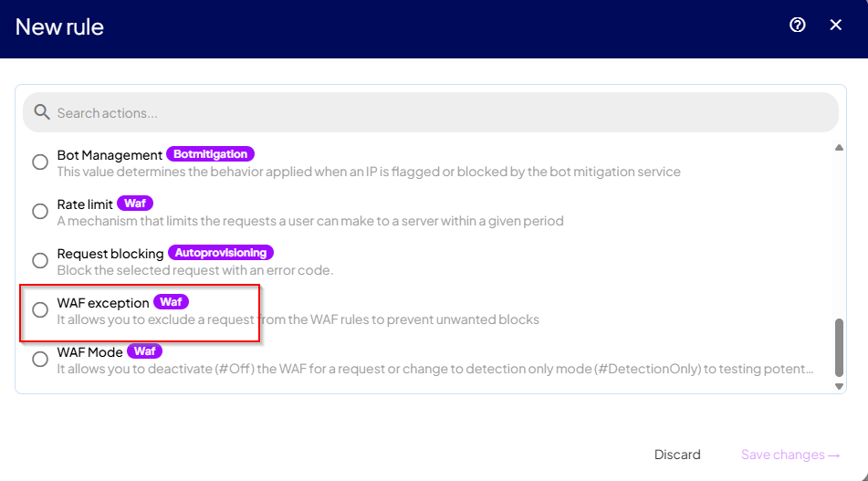Click the actions list scrollbar thumb
Viewport: 868px width, 481px height.
[x=839, y=348]
